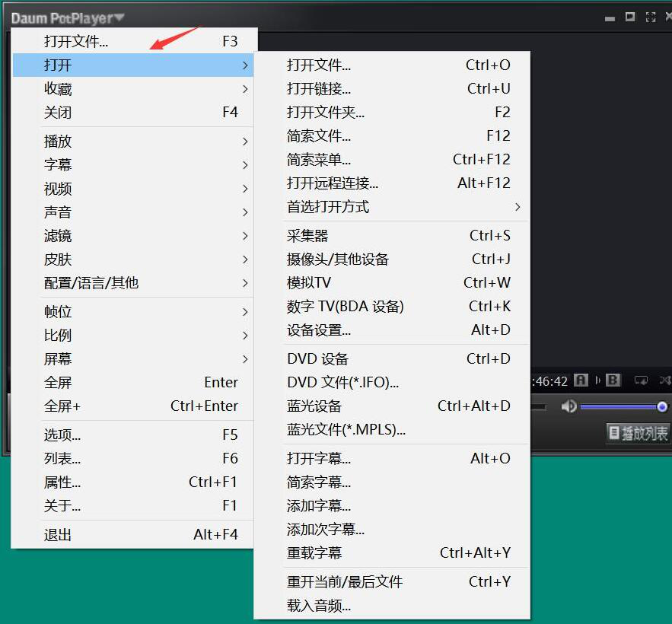Set A-B repeat start point marker
The height and width of the screenshot is (624, 672).
tap(580, 380)
